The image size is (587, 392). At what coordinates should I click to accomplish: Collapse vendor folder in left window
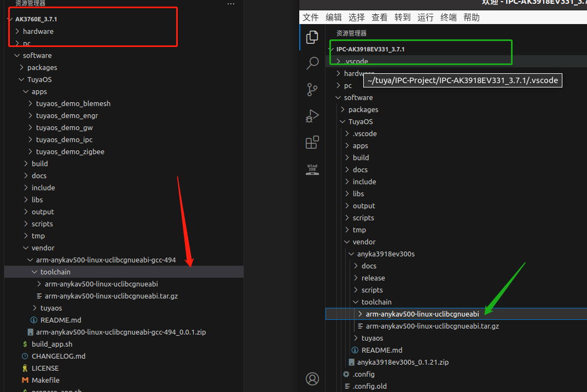(26, 248)
